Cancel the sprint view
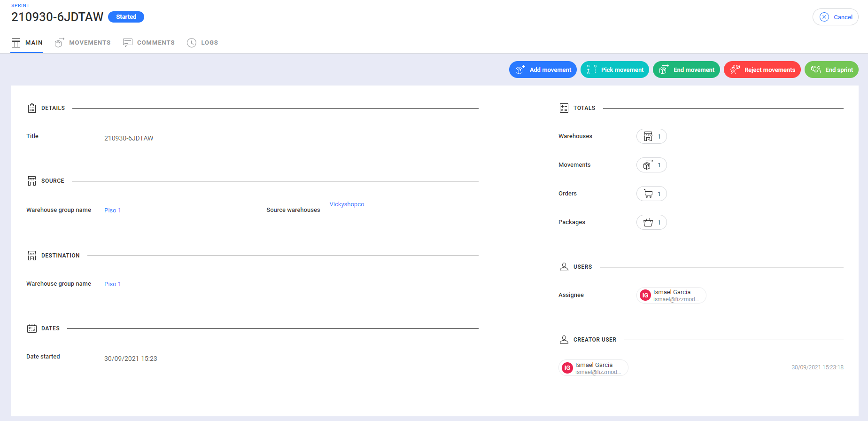Screen dimensions: 868x421 pyautogui.click(x=836, y=17)
